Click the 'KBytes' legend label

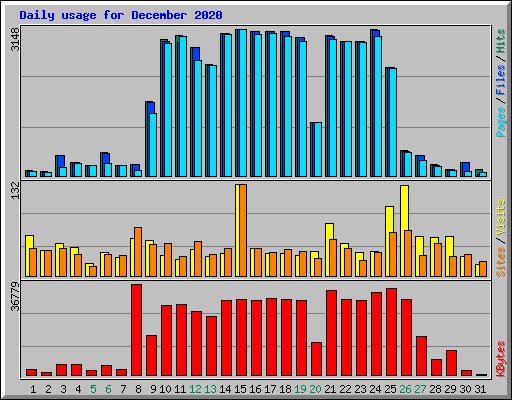[x=501, y=359]
